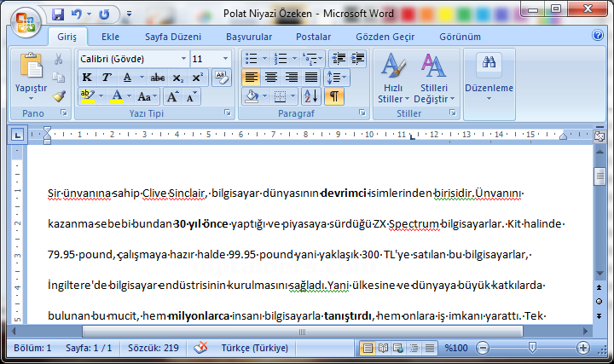Apply paragraph shading paint bucket
614x364 pixels.
[x=252, y=96]
